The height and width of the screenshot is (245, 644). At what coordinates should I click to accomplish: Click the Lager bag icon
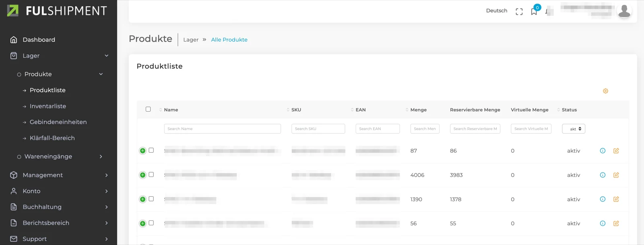click(x=14, y=56)
